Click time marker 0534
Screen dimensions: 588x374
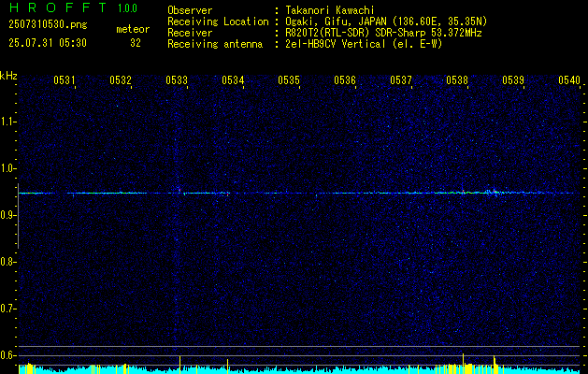(233, 79)
